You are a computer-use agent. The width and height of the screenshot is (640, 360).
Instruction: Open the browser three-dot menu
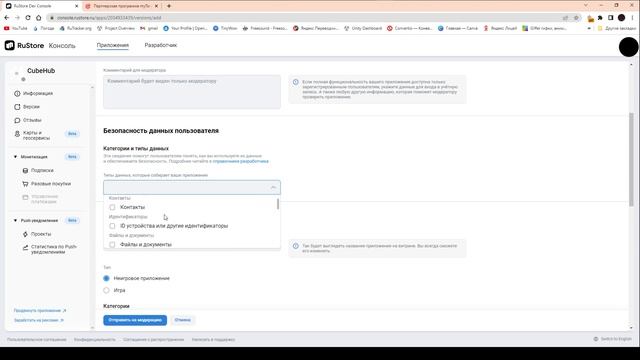click(632, 18)
